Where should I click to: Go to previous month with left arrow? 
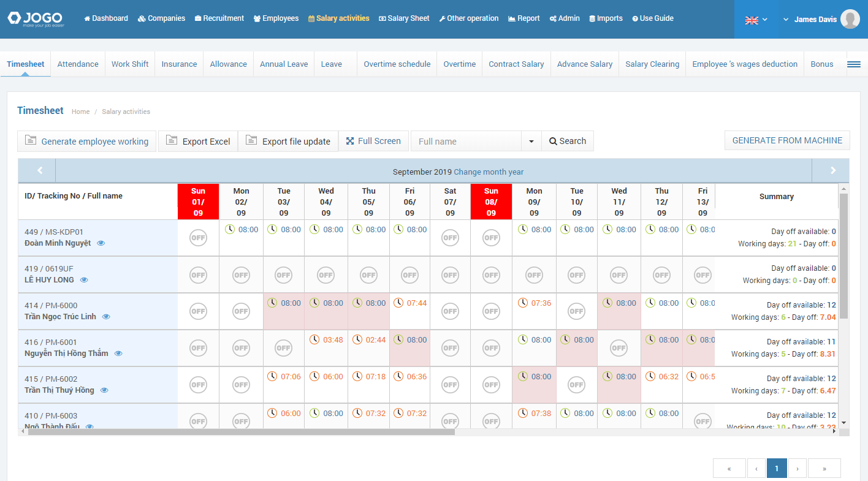(40, 171)
